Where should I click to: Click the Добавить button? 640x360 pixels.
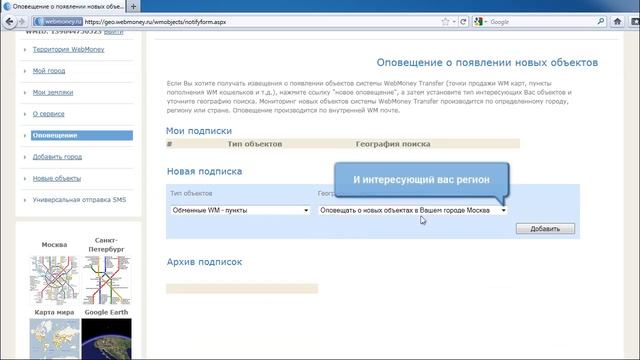pos(545,229)
